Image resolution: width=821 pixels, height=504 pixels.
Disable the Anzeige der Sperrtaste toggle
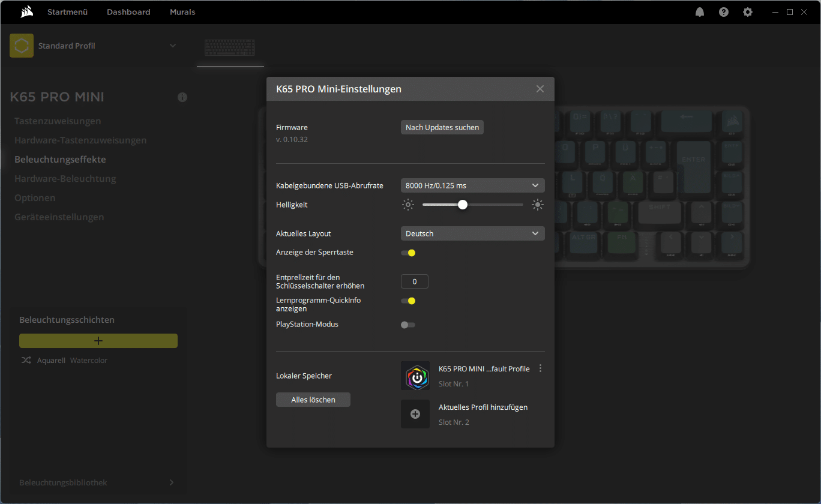(408, 253)
